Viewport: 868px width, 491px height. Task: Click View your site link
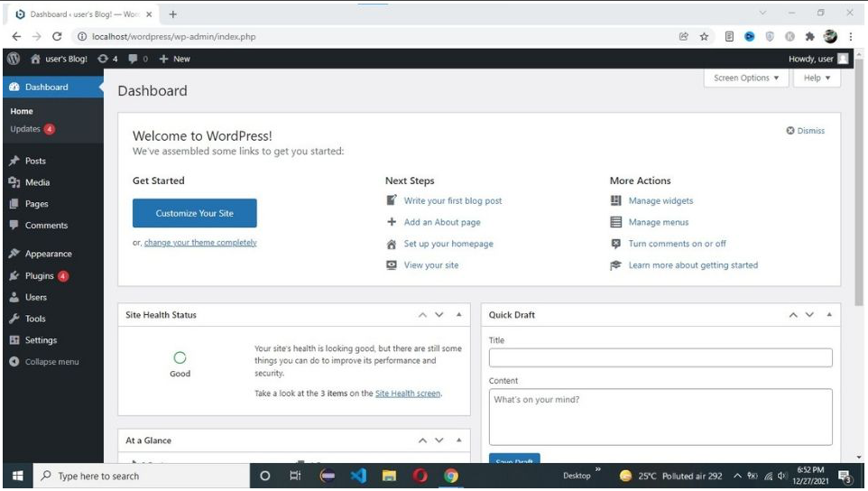pyautogui.click(x=430, y=265)
